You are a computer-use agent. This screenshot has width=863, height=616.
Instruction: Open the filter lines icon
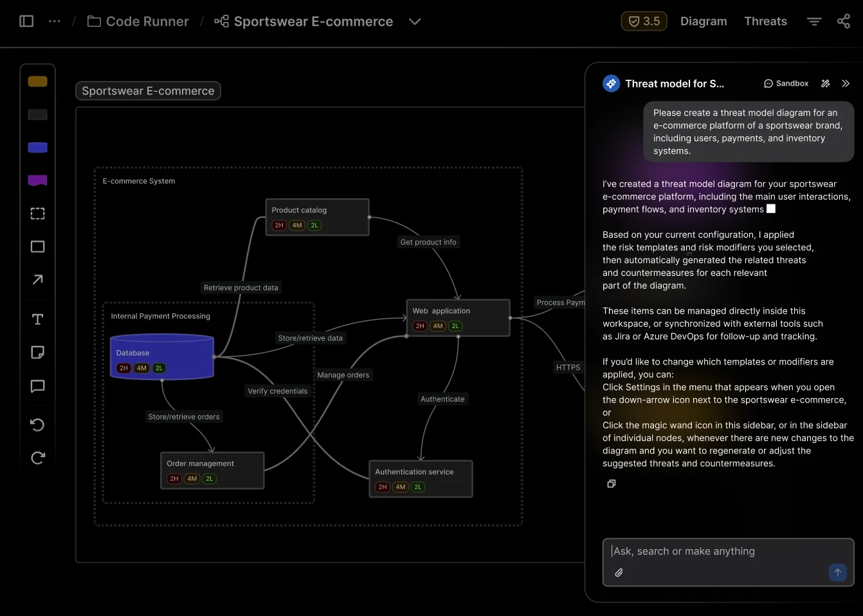[814, 21]
